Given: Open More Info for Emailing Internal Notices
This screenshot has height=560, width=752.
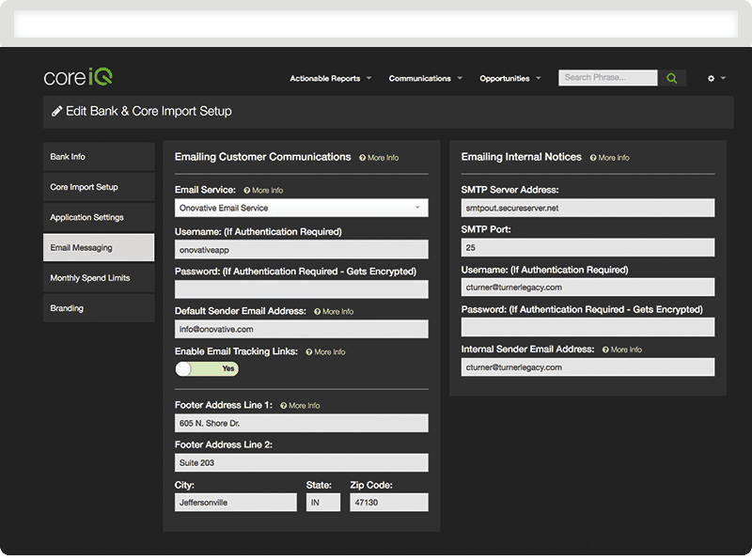Looking at the screenshot, I should [x=609, y=158].
